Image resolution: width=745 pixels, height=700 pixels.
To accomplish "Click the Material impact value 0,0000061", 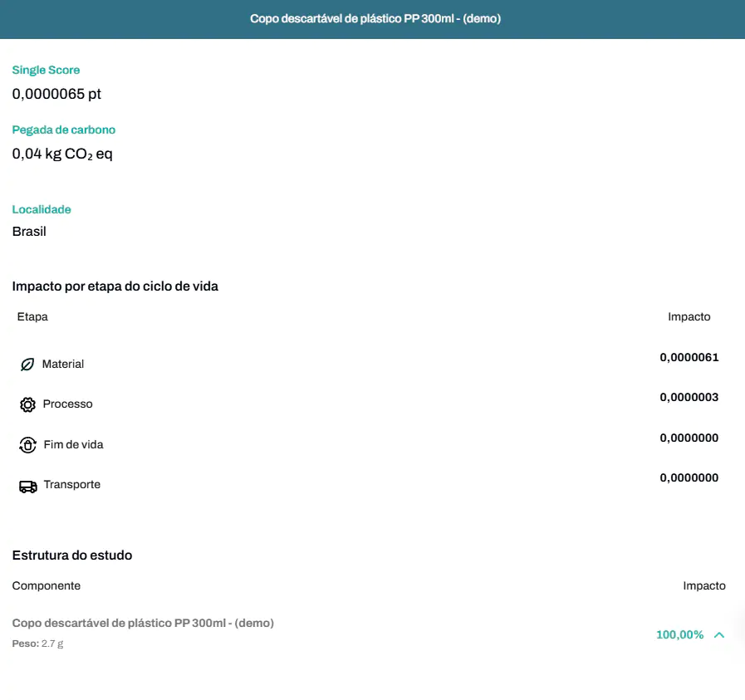I will 689,358.
